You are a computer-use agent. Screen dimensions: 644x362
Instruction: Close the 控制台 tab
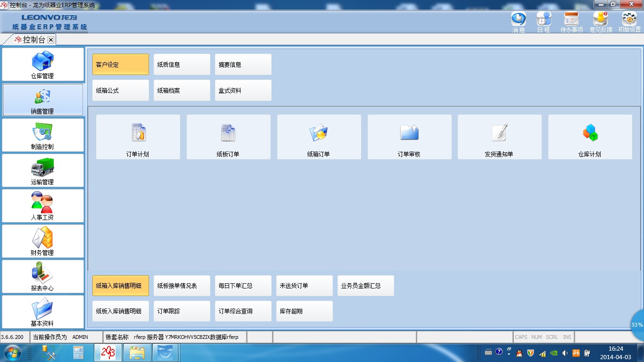[x=51, y=40]
